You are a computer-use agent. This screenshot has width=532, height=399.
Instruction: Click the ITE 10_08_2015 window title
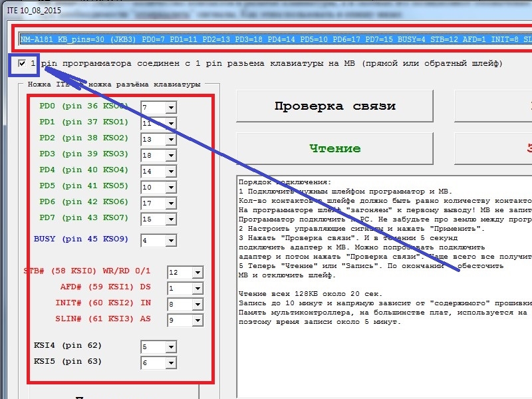coord(34,10)
